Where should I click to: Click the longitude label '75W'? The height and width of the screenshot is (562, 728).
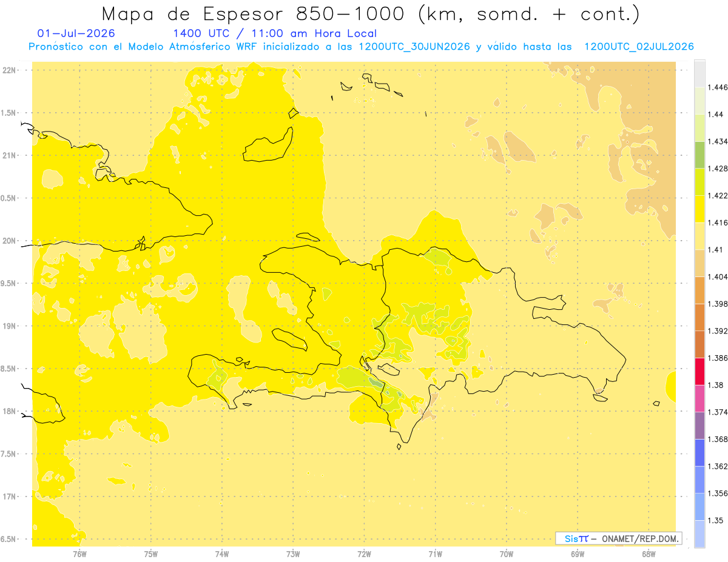click(x=150, y=554)
